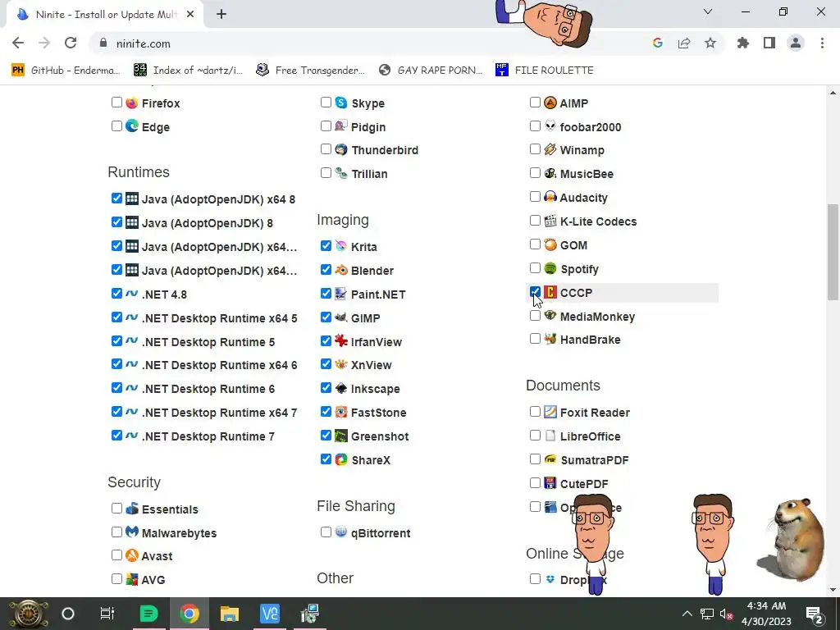Click the GIMP icon

pos(341,317)
